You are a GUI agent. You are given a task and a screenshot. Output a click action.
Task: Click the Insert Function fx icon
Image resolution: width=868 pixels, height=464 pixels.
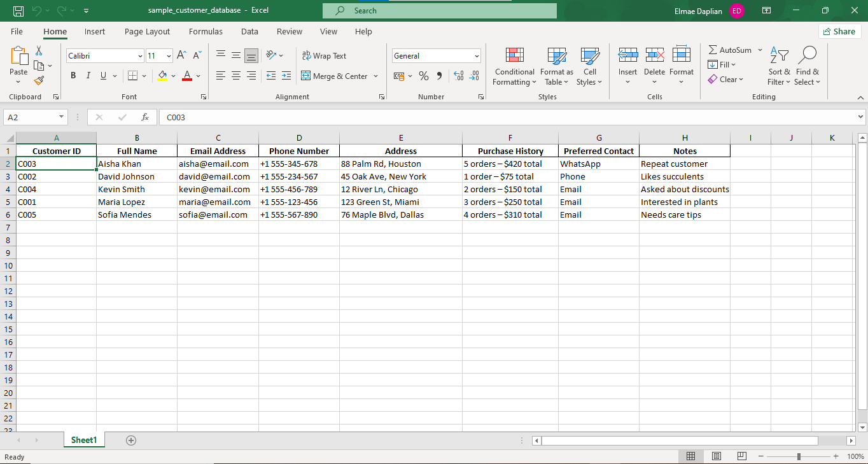[x=145, y=117]
